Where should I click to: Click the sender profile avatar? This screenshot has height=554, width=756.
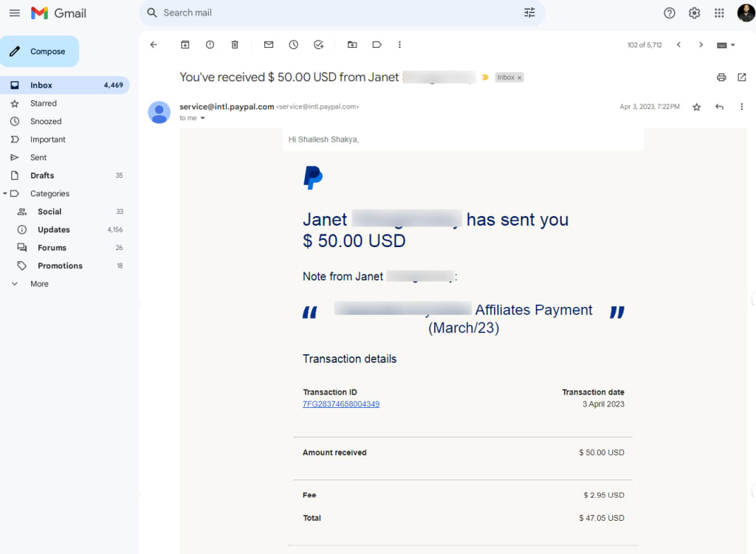pyautogui.click(x=159, y=112)
